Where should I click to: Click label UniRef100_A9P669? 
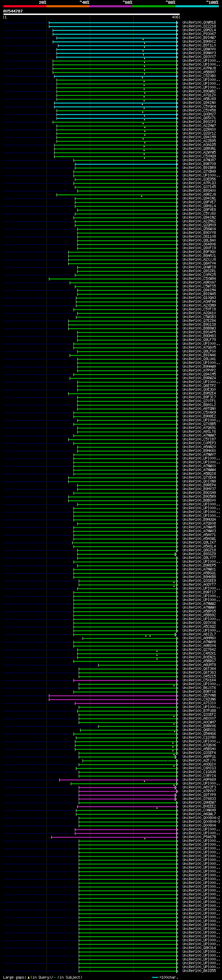click(199, 779)
